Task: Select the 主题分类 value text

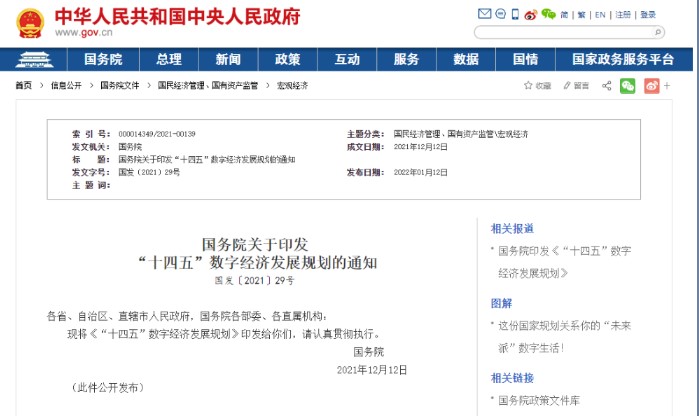Action: click(461, 134)
